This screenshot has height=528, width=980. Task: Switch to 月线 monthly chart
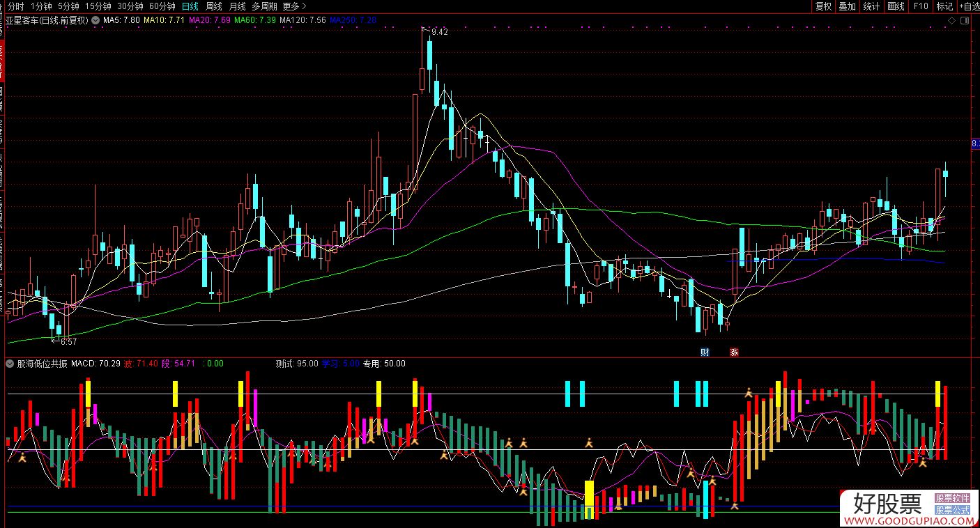(238, 6)
